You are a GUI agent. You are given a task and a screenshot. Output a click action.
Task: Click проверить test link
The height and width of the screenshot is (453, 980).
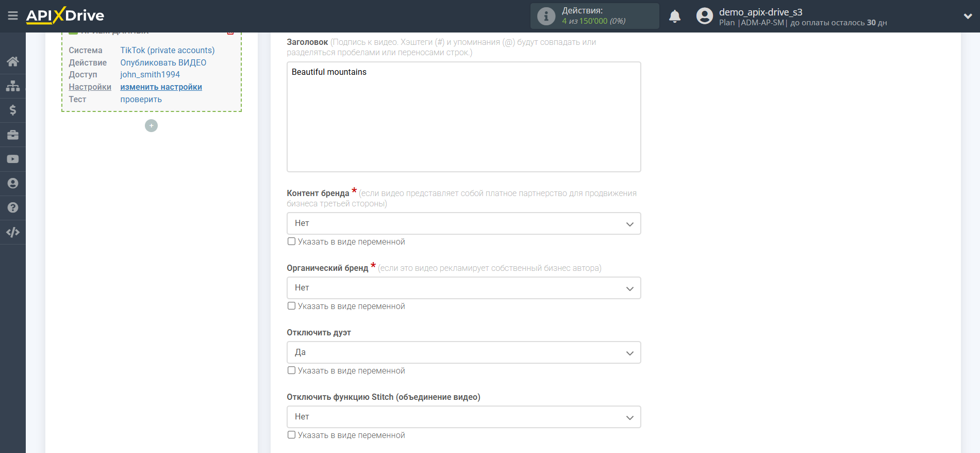click(x=141, y=99)
